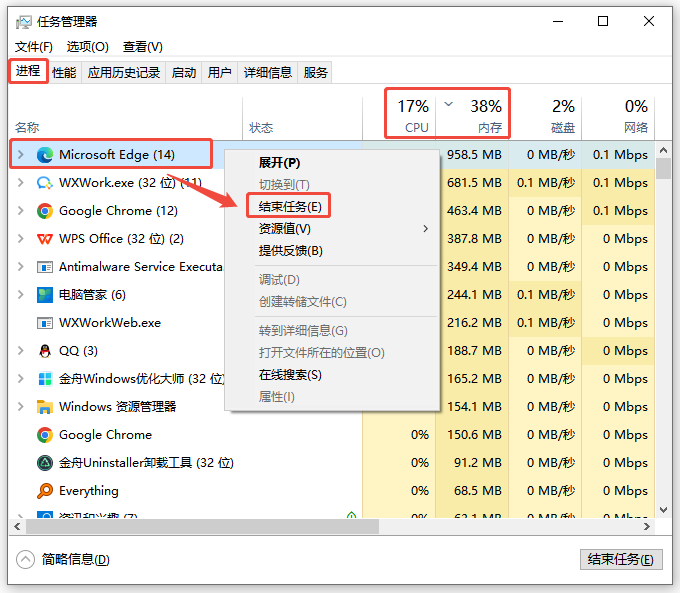Sort by the 名称 column header
This screenshot has width=680, height=593.
[x=126, y=116]
